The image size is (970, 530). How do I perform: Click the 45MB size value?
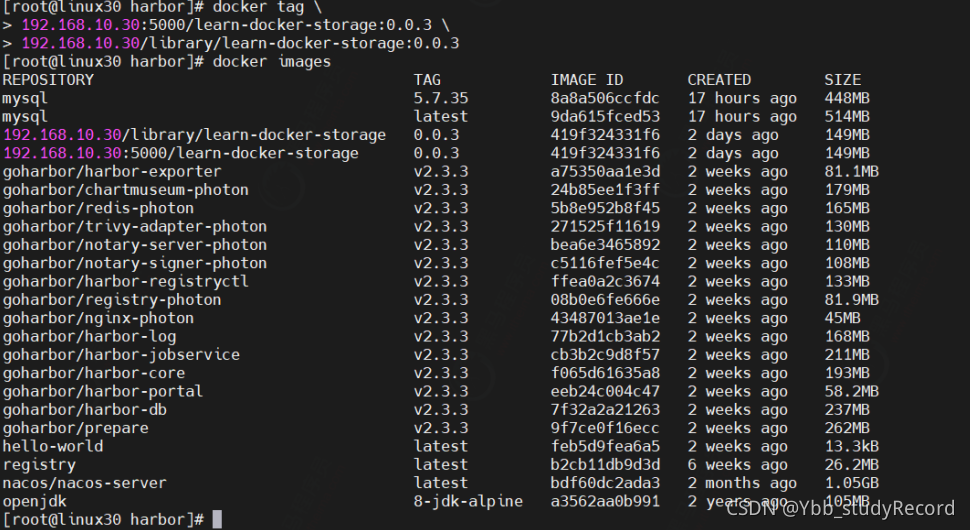[x=843, y=318]
